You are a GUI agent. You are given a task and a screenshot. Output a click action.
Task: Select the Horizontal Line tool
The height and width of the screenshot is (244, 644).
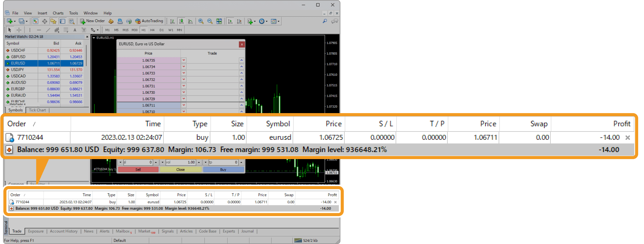(x=39, y=30)
